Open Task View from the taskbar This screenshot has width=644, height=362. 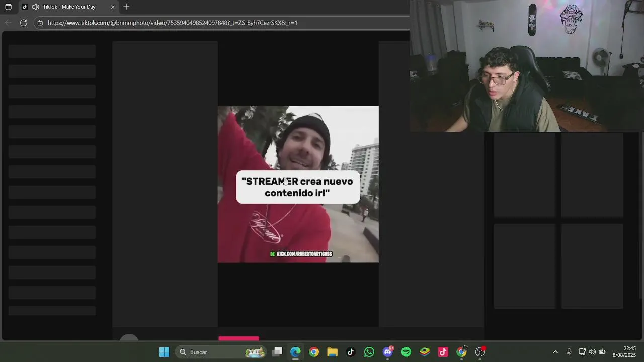click(x=277, y=352)
